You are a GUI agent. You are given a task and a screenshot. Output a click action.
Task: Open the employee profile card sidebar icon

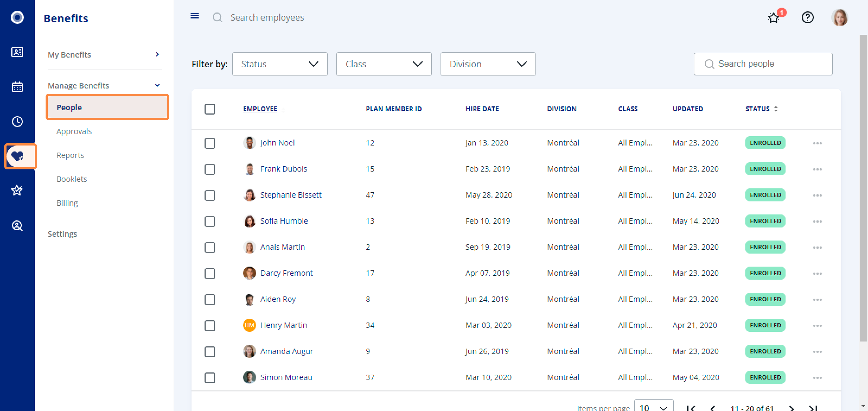point(17,52)
